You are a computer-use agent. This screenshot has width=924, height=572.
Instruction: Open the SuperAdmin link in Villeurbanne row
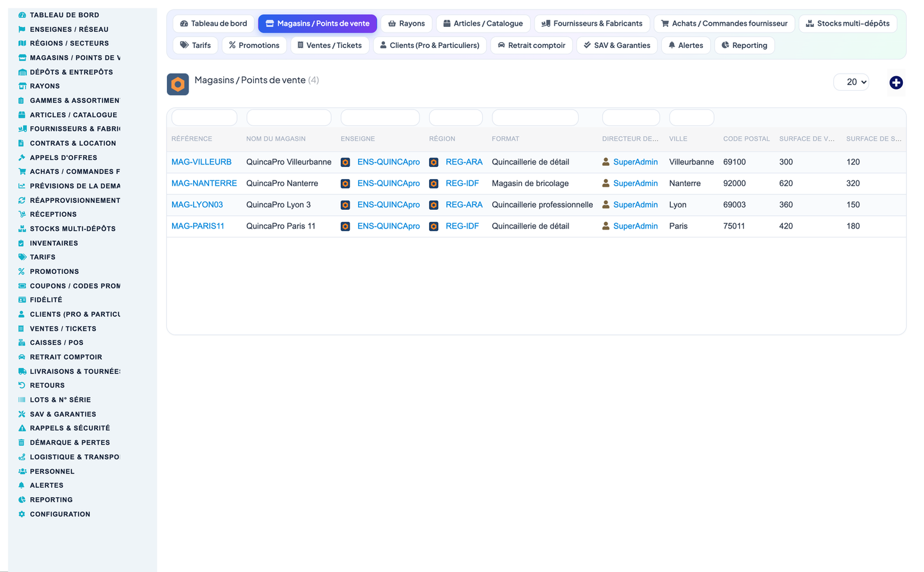tap(636, 163)
